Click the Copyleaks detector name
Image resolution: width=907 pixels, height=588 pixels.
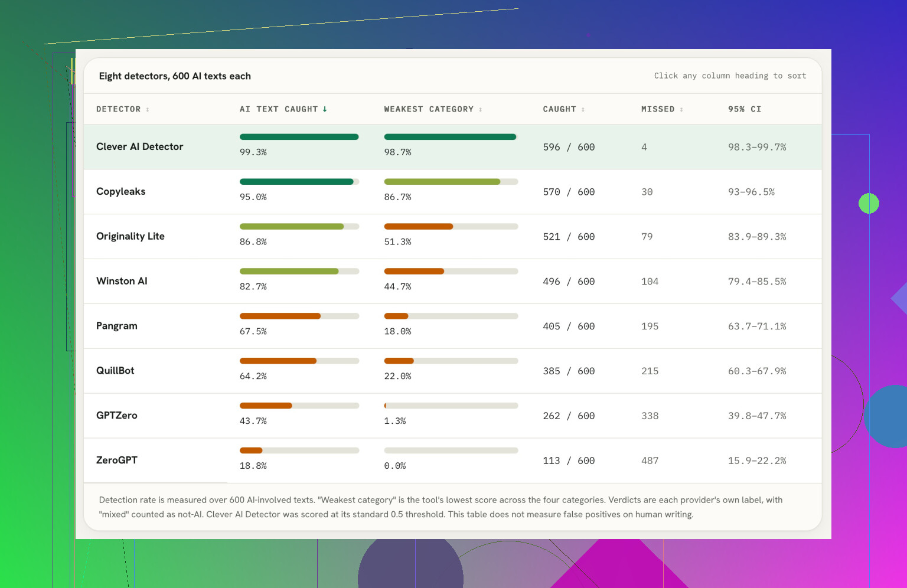click(120, 191)
